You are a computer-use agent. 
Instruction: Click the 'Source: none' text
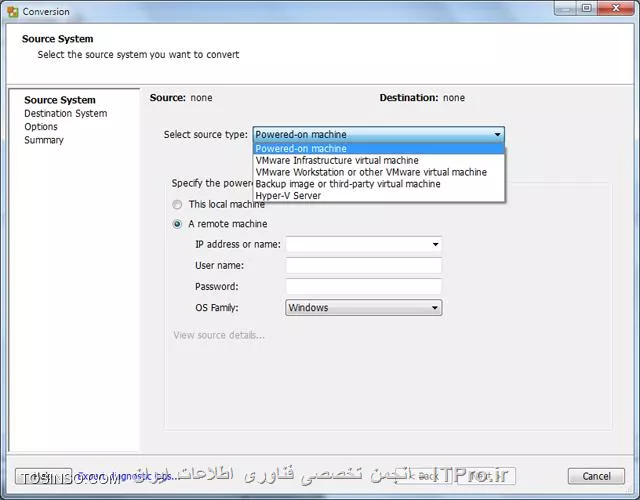pos(181,98)
